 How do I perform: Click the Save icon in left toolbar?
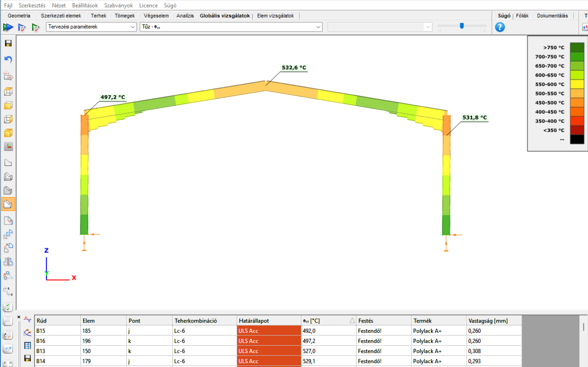tap(8, 43)
